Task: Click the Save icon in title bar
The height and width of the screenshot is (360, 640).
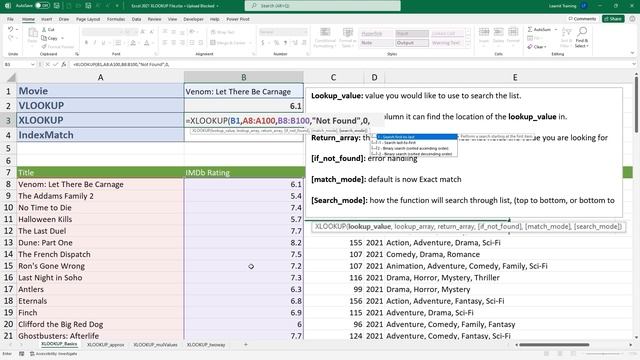Action: click(x=57, y=6)
